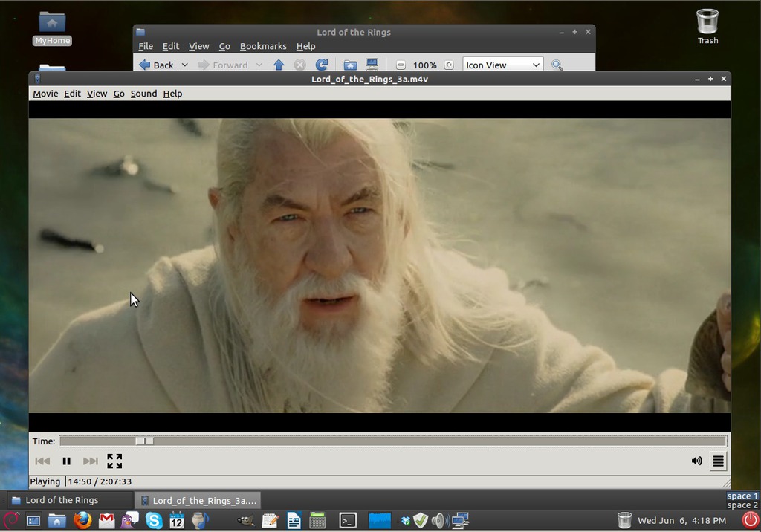Switch to workspace space 2
The height and width of the screenshot is (532, 761).
click(742, 505)
